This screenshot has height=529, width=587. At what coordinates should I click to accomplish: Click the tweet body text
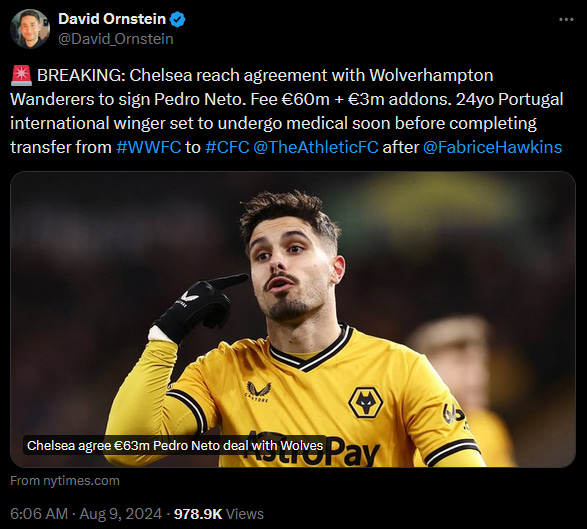tap(286, 111)
